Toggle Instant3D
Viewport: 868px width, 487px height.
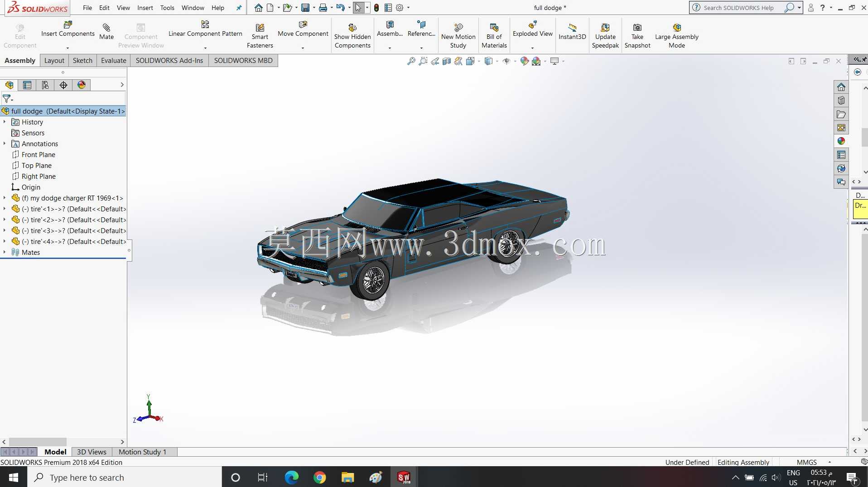coord(572,31)
